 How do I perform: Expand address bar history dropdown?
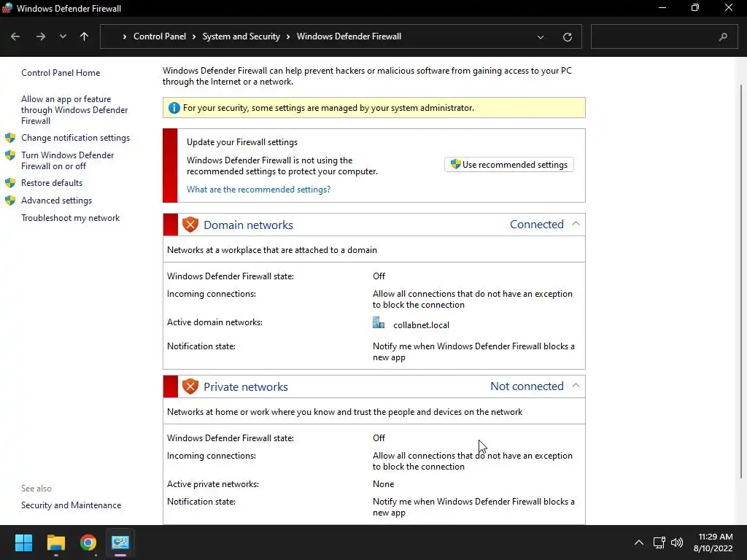pos(541,36)
